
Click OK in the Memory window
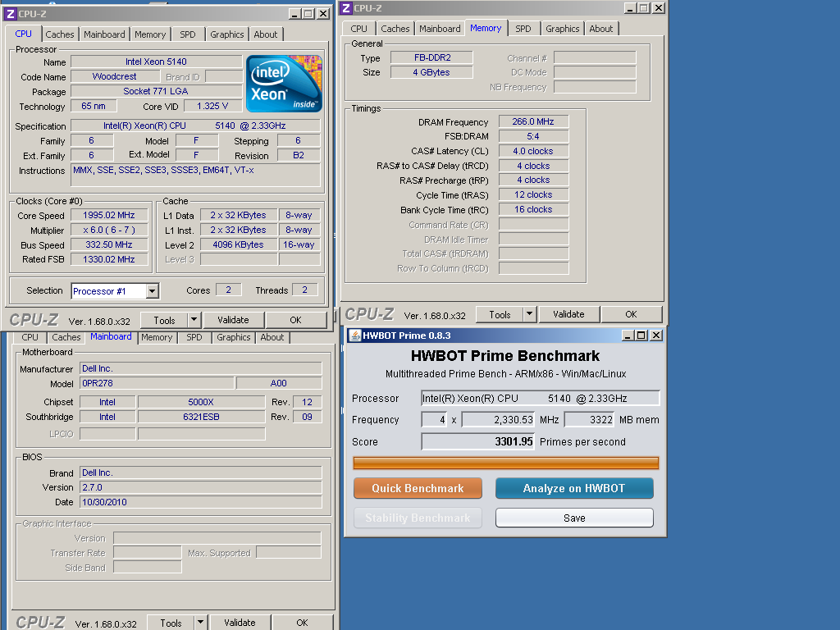pos(631,314)
